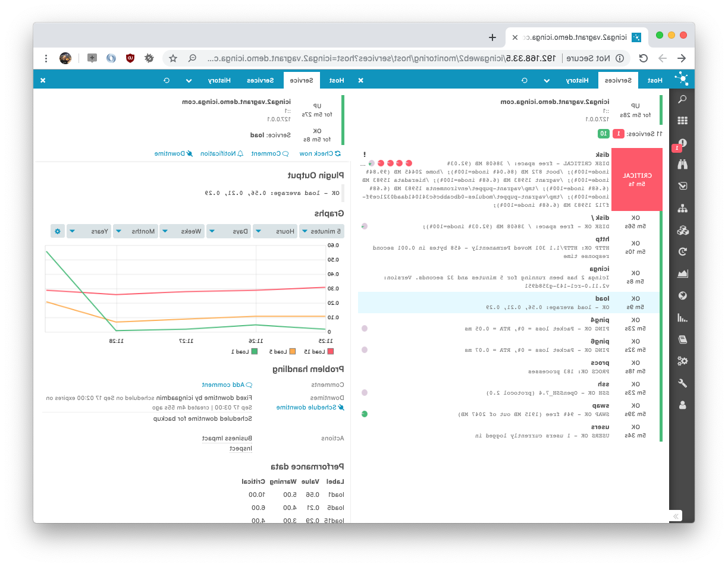The width and height of the screenshot is (728, 567).
Task: Click the Check now link
Action: 320,153
